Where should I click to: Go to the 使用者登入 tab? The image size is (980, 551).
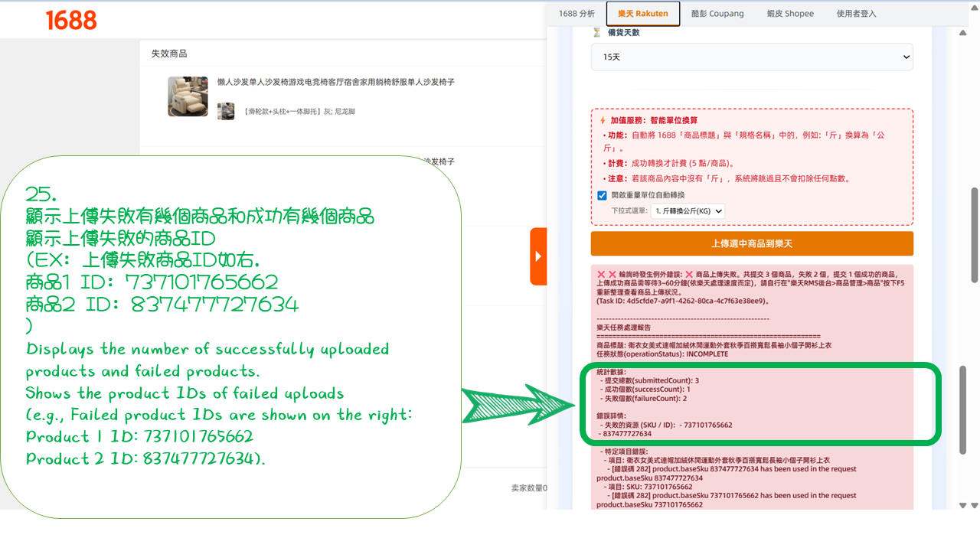tap(856, 14)
